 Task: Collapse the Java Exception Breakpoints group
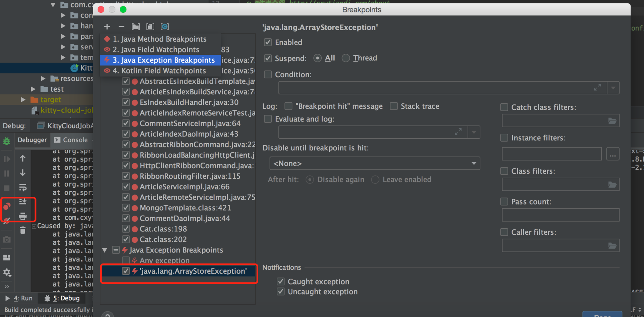(105, 250)
